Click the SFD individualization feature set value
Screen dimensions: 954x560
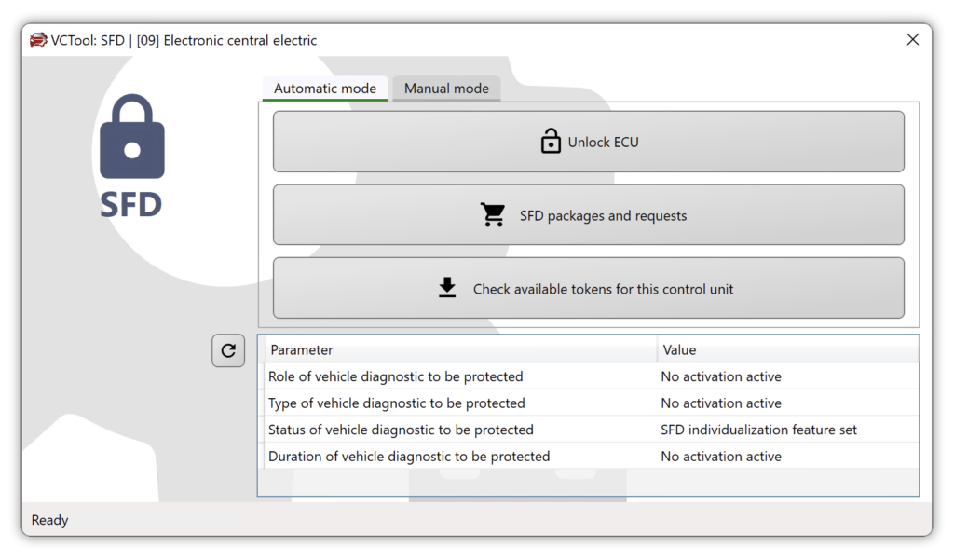click(758, 430)
